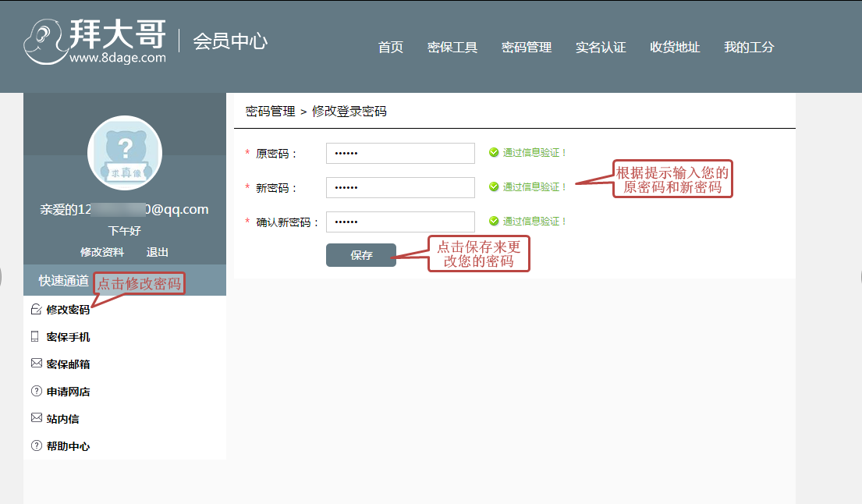This screenshot has width=862, height=504.
Task: Click the 帮助中心 question mark icon
Action: [37, 445]
